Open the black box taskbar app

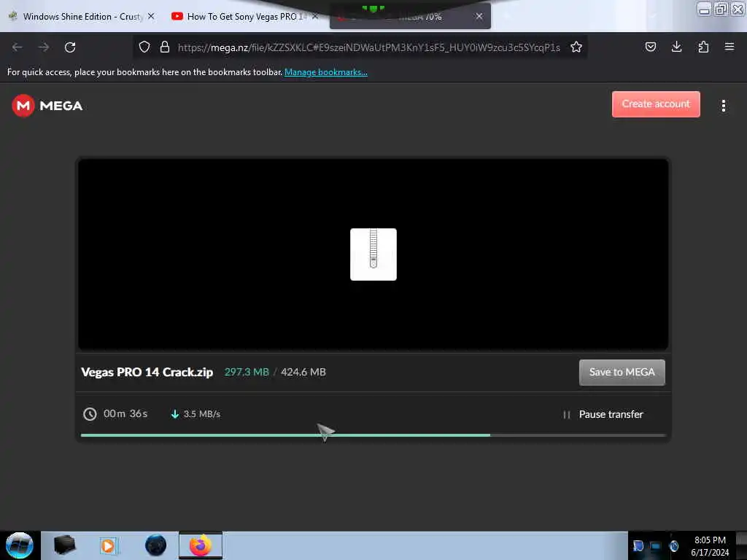[x=65, y=545]
